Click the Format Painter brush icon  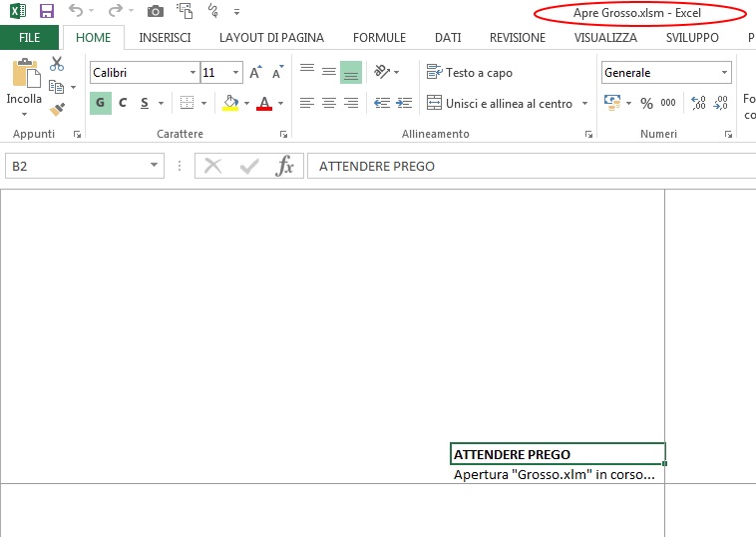point(57,110)
